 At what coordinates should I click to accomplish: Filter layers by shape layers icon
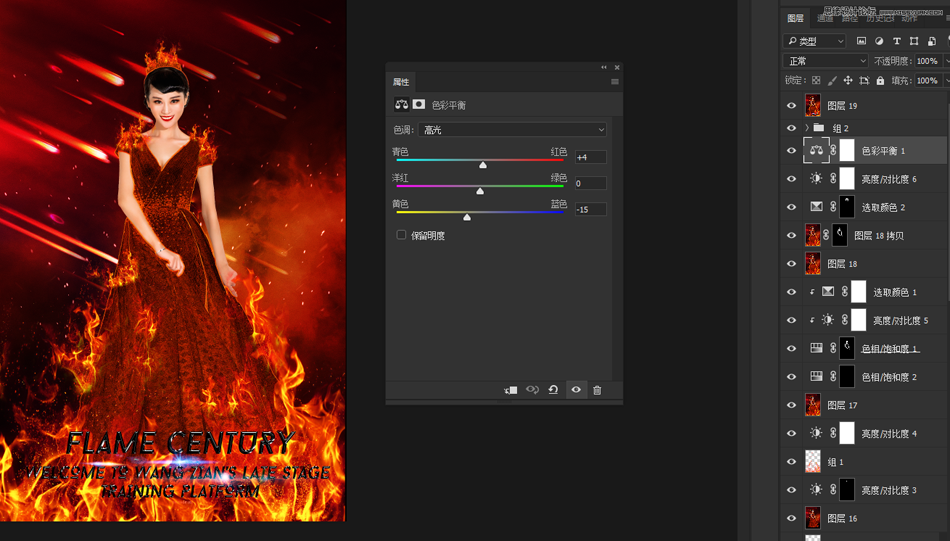[x=914, y=41]
